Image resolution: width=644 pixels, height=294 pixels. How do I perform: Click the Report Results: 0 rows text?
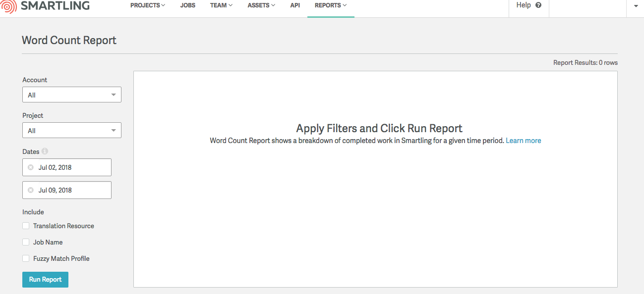tap(585, 63)
